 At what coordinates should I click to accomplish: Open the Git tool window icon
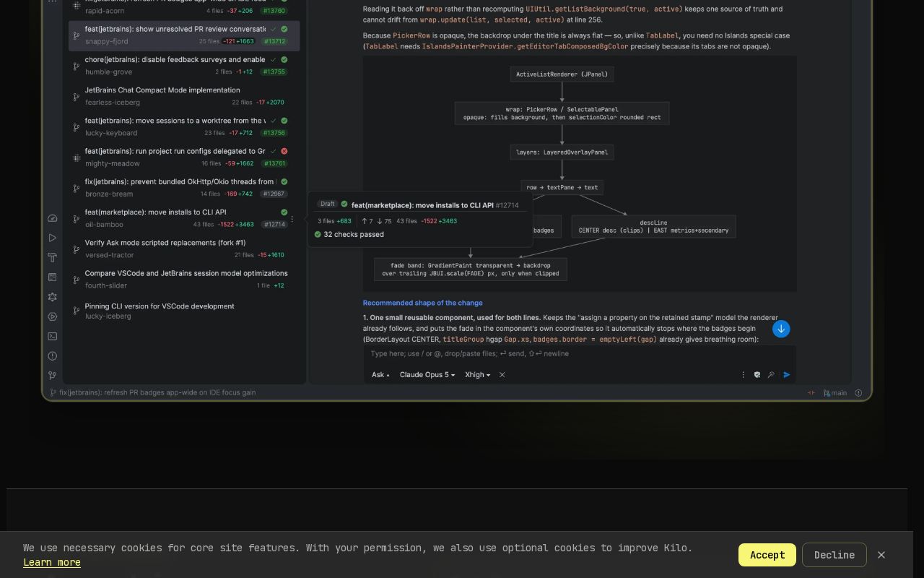click(x=52, y=376)
